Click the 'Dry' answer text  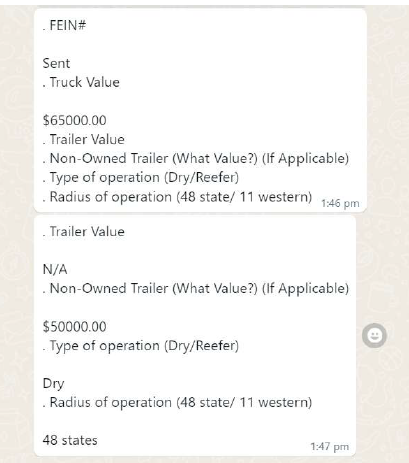(53, 384)
